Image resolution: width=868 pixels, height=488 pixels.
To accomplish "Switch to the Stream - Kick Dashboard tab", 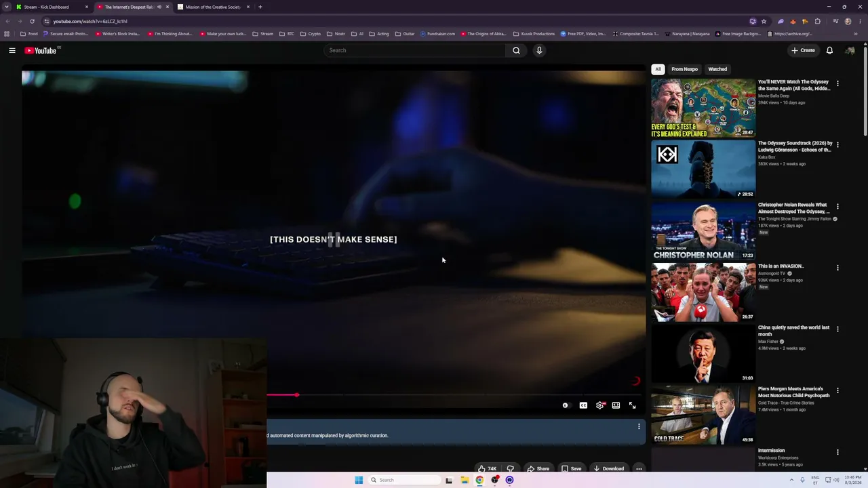I will [x=53, y=7].
